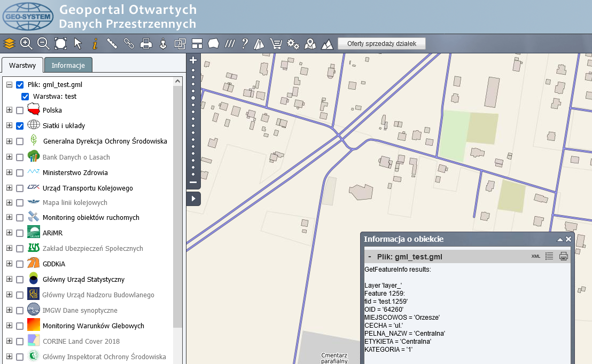The width and height of the screenshot is (592, 364).
Task: Uncheck the Siatki i układy checkbox
Action: (x=20, y=126)
